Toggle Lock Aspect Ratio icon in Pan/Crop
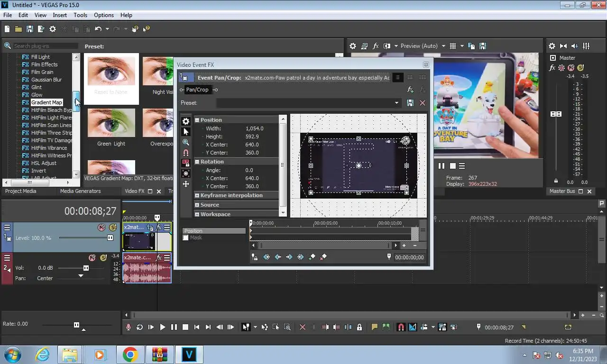 pos(186,163)
